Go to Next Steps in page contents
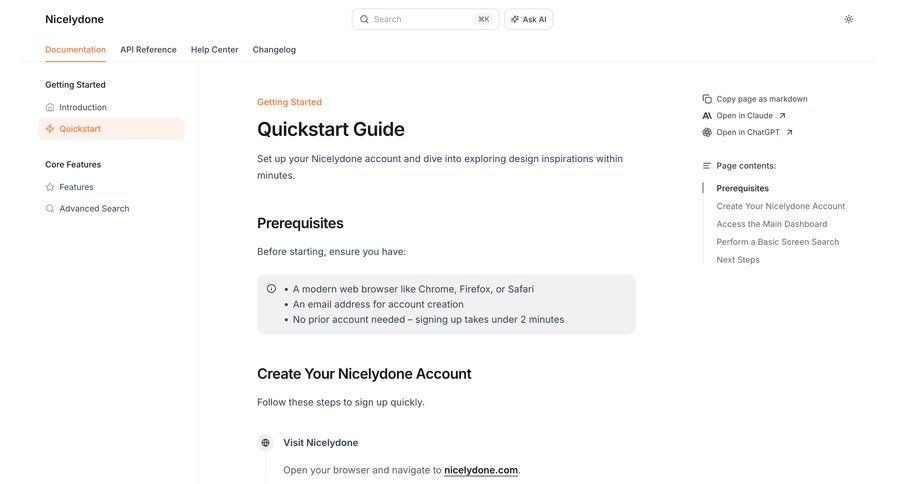This screenshot has width=900, height=484. click(x=738, y=260)
